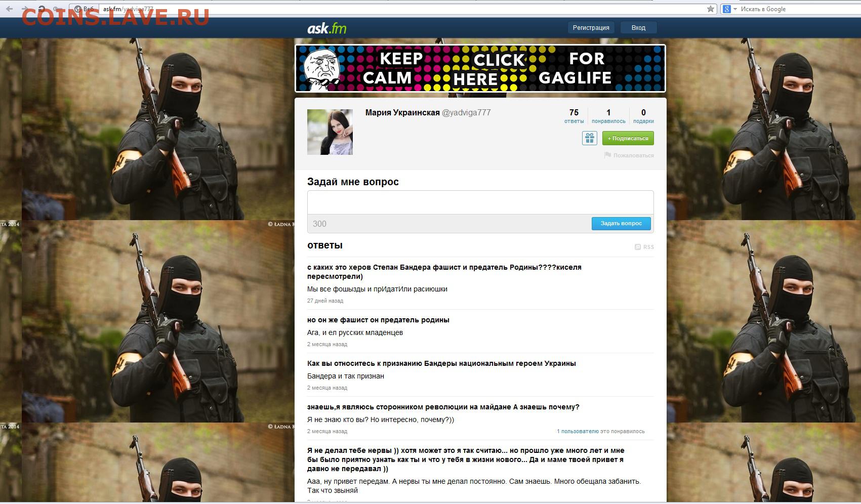Open the profile avatar photo
The image size is (861, 504).
330,132
